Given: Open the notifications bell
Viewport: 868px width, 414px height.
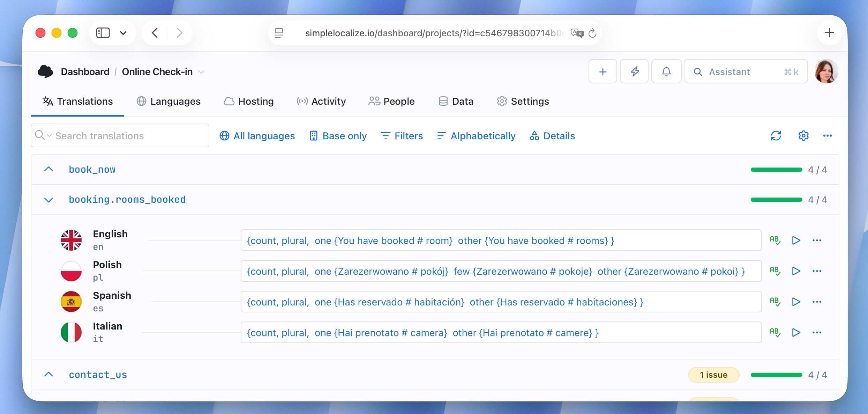Looking at the screenshot, I should click(x=666, y=72).
